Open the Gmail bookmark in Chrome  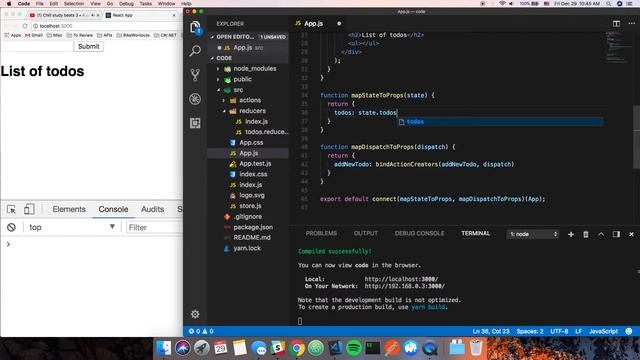[34, 35]
